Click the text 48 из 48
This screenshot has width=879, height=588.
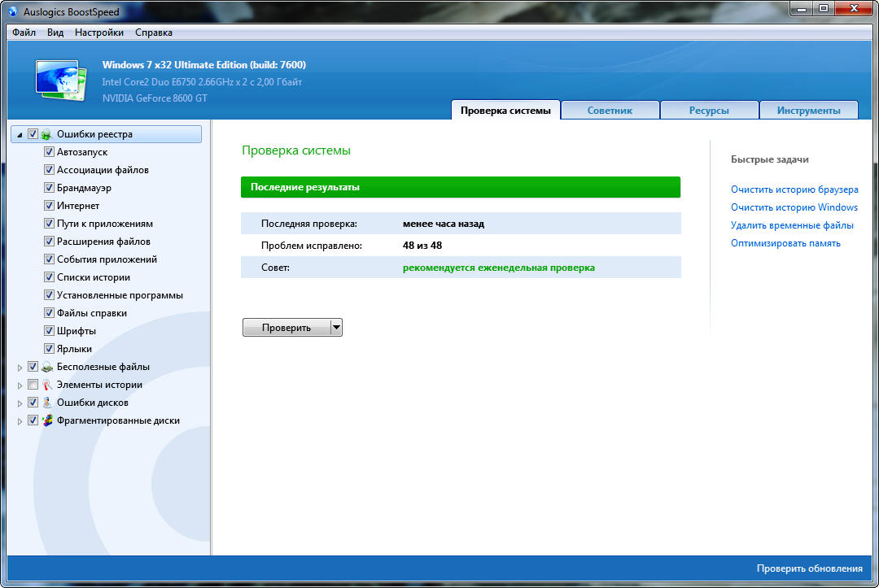point(422,246)
